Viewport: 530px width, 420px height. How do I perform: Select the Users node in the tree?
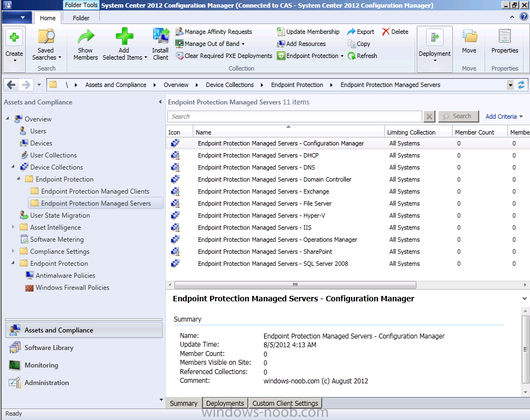tap(33, 131)
